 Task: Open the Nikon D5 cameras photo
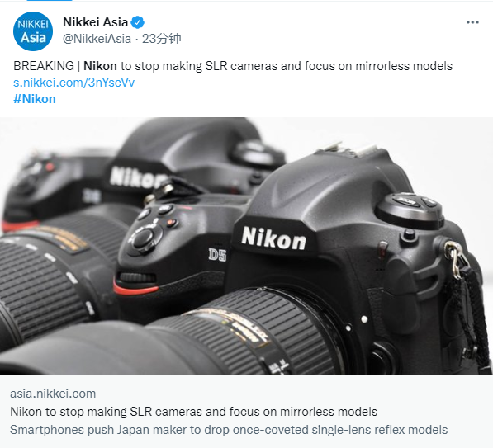[x=246, y=246]
